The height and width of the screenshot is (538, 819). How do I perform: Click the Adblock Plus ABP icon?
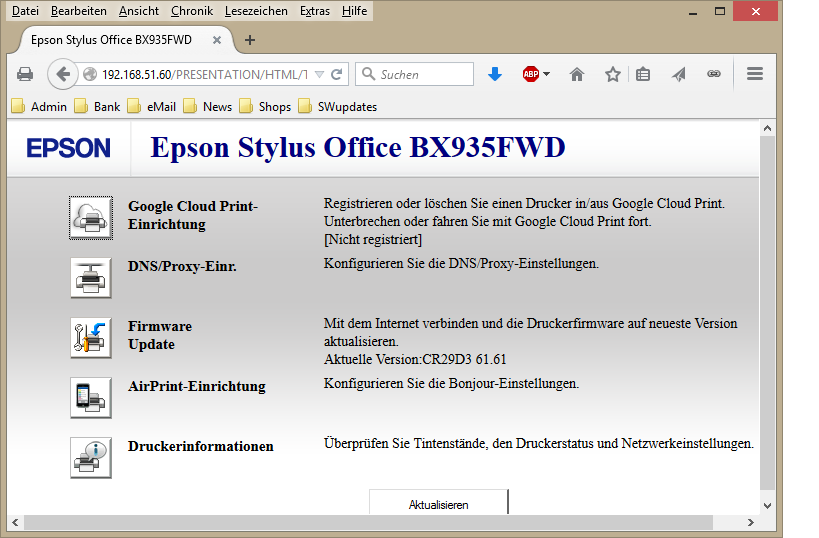click(x=531, y=74)
